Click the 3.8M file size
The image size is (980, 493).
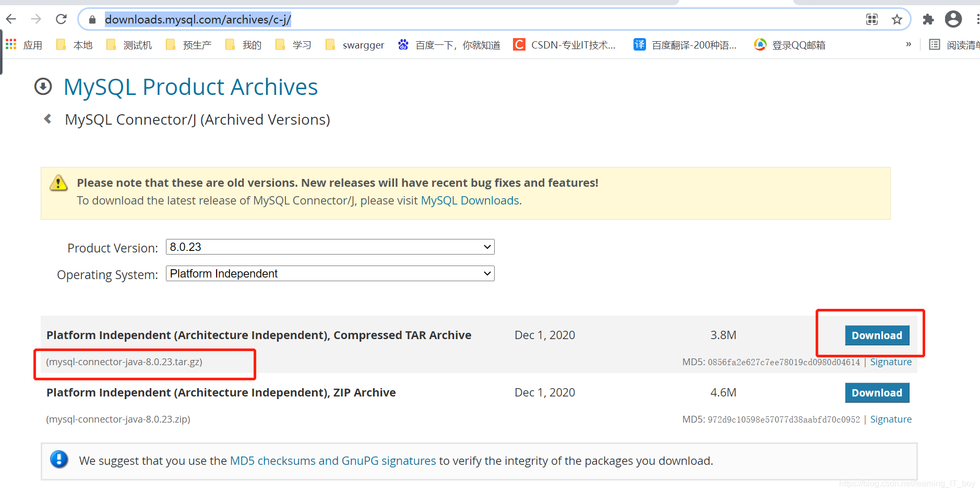723,335
